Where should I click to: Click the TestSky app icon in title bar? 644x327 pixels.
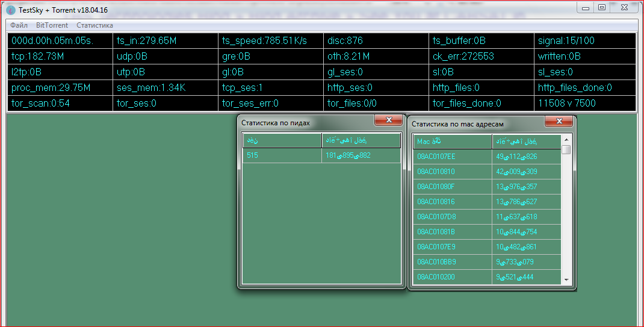pyautogui.click(x=10, y=10)
